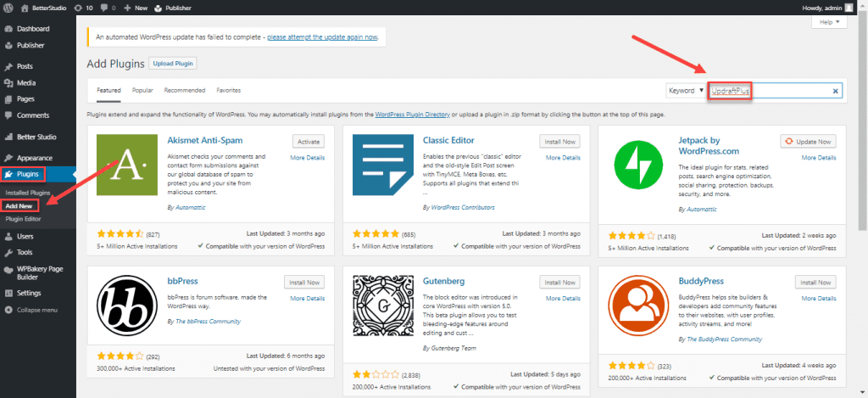The image size is (868, 398).
Task: Switch to Recommended tab
Action: 184,90
